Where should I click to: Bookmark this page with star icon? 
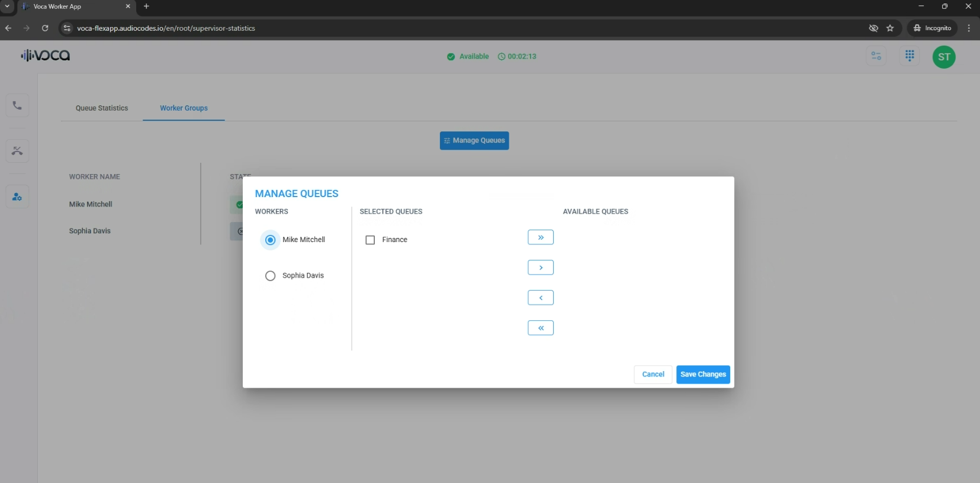pyautogui.click(x=890, y=28)
